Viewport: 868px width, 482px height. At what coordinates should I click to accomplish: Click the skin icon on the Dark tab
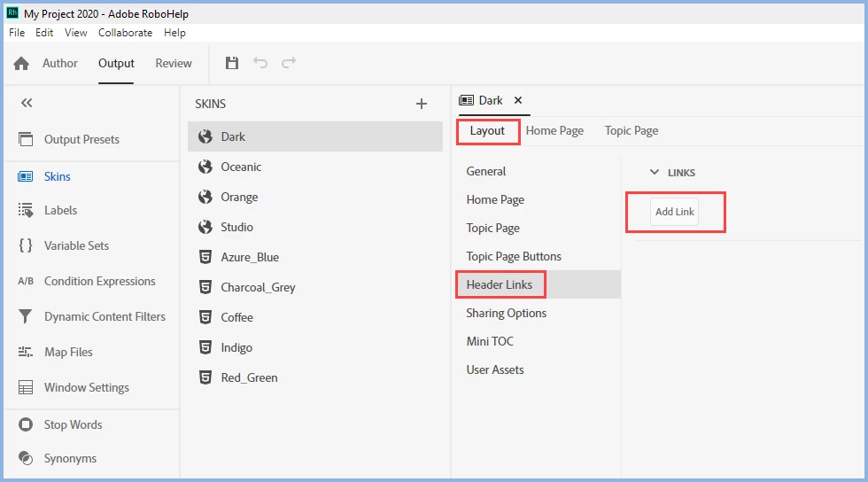[466, 100]
